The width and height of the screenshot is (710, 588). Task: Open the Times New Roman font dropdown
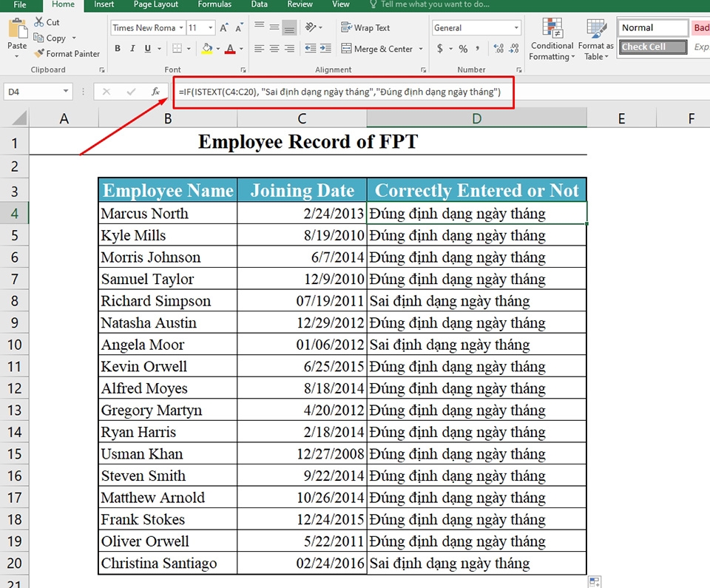tap(183, 27)
